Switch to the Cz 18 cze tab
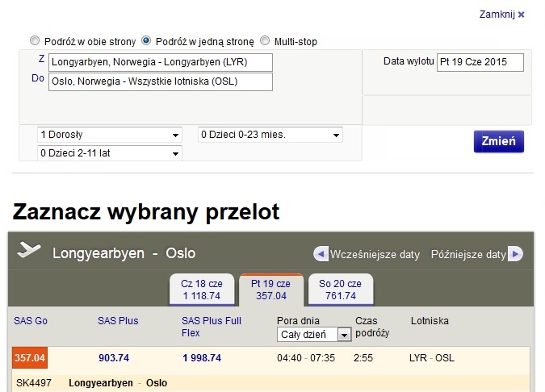Viewport: 545px width, 392px height. click(202, 290)
